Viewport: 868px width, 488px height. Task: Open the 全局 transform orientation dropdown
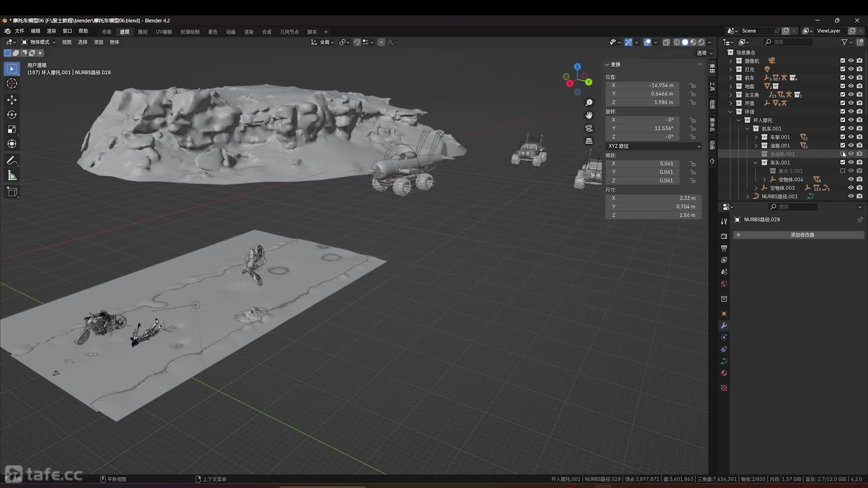click(323, 42)
